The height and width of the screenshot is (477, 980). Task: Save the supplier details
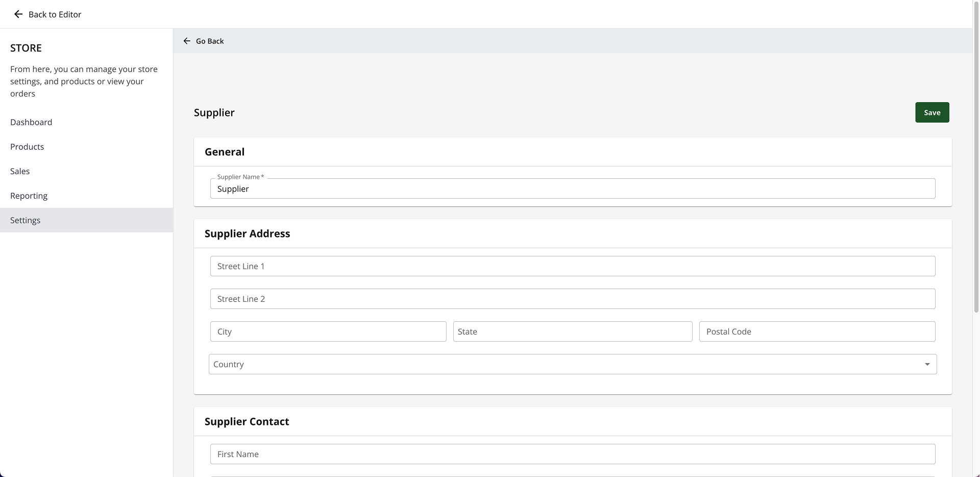coord(932,112)
